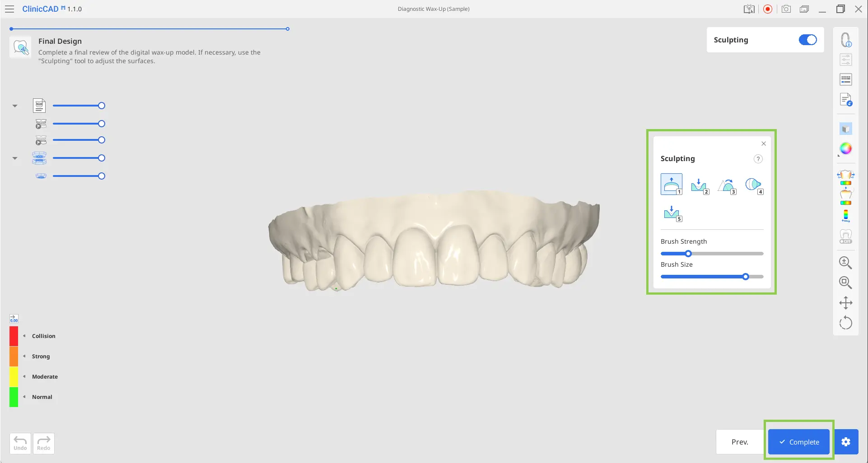The width and height of the screenshot is (868, 463).
Task: Open Sculpting help question mark
Action: pyautogui.click(x=758, y=159)
